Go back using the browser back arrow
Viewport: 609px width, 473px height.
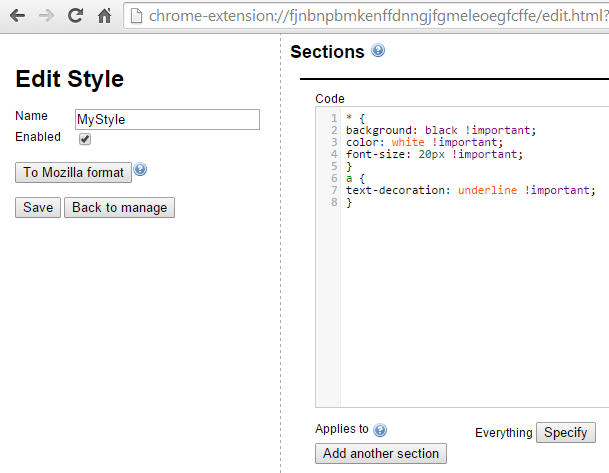[x=17, y=16]
